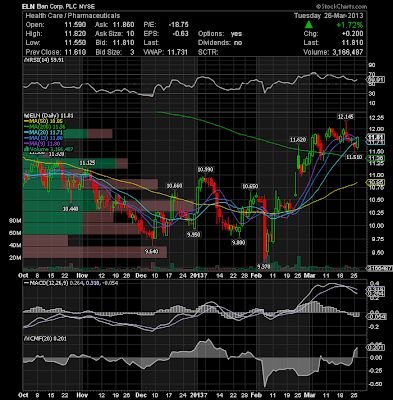Select the EPS value -0.63
The height and width of the screenshot is (400, 393).
180,34
